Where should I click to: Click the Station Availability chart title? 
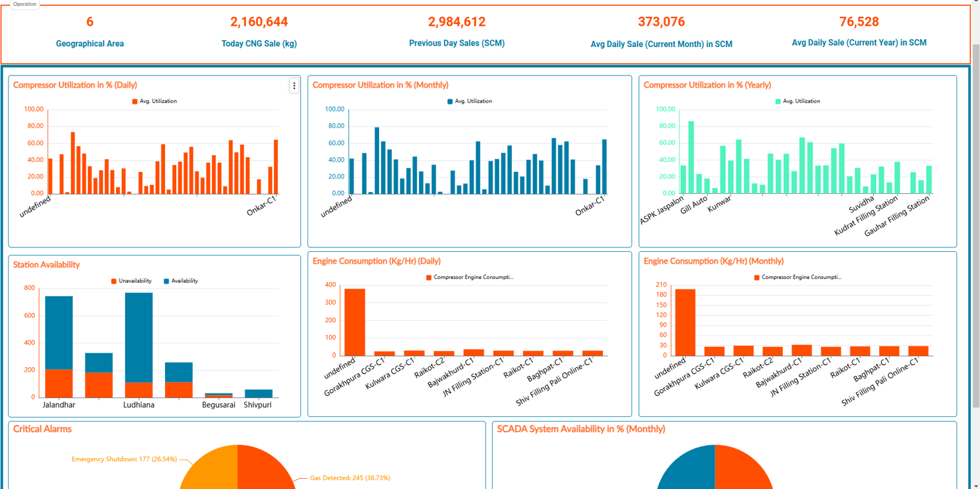point(46,265)
